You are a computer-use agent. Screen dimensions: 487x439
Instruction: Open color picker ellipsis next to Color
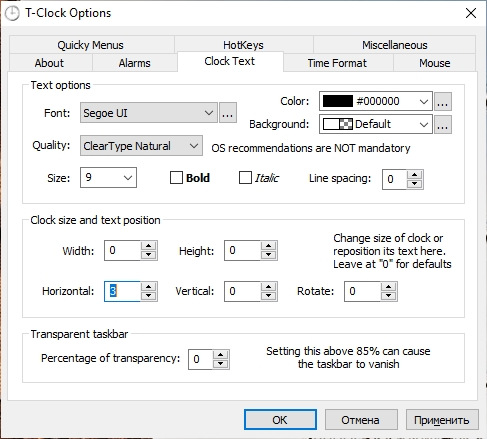tap(442, 101)
